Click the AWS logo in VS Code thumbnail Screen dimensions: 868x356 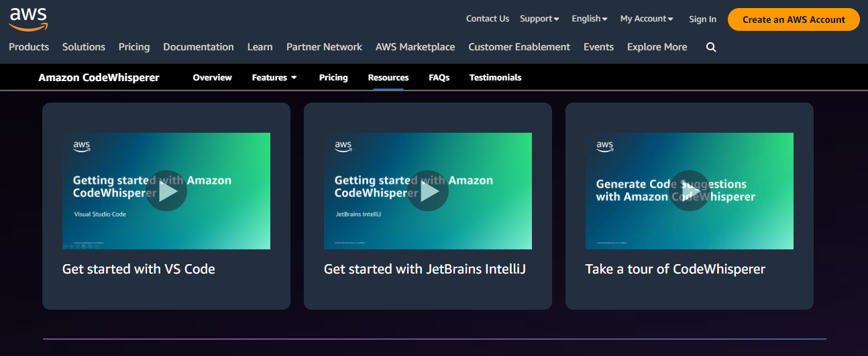[x=81, y=145]
